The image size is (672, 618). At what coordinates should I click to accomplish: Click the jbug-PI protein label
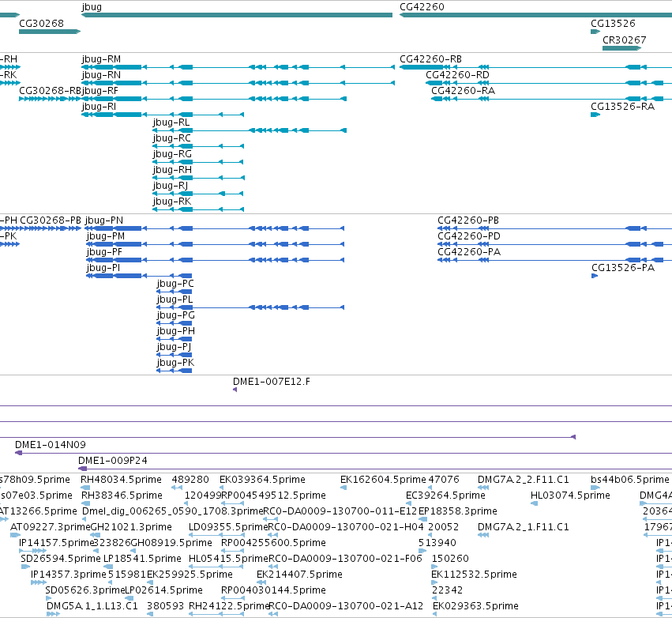click(103, 268)
